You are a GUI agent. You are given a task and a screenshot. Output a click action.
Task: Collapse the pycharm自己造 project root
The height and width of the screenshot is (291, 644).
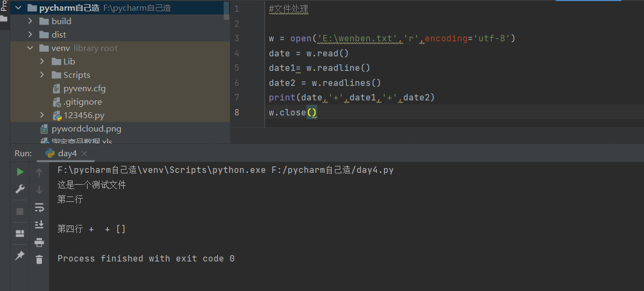point(18,8)
